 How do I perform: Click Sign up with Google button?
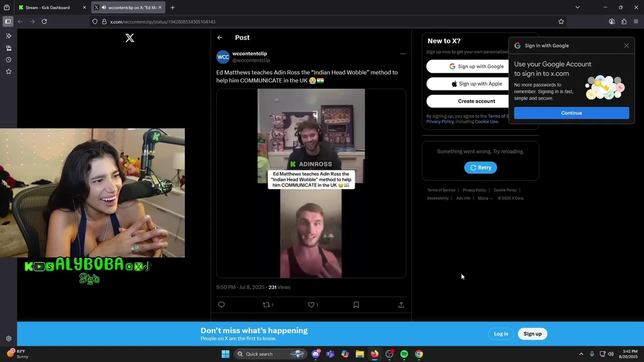coord(476,66)
